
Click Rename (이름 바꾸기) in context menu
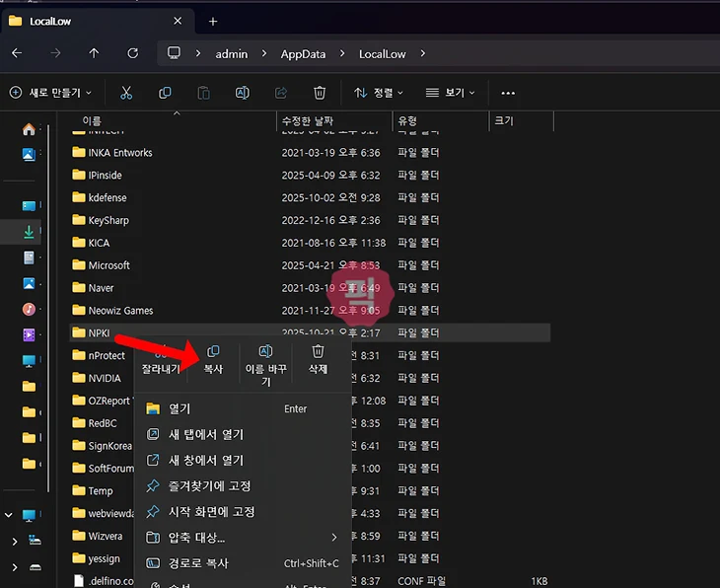265,364
